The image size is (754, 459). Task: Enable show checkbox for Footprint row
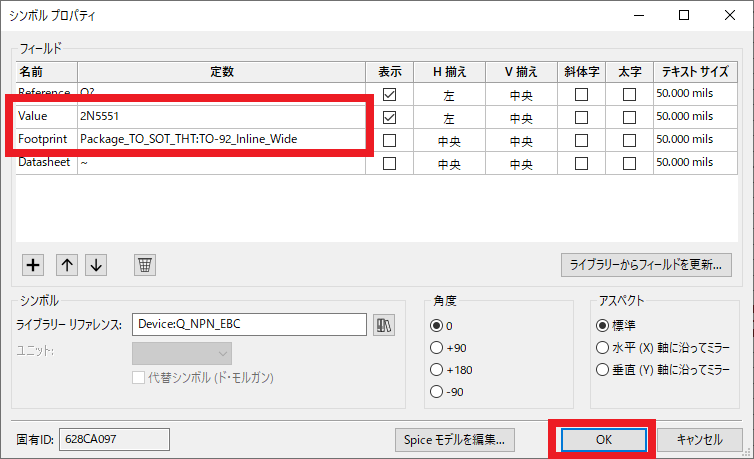(x=389, y=140)
